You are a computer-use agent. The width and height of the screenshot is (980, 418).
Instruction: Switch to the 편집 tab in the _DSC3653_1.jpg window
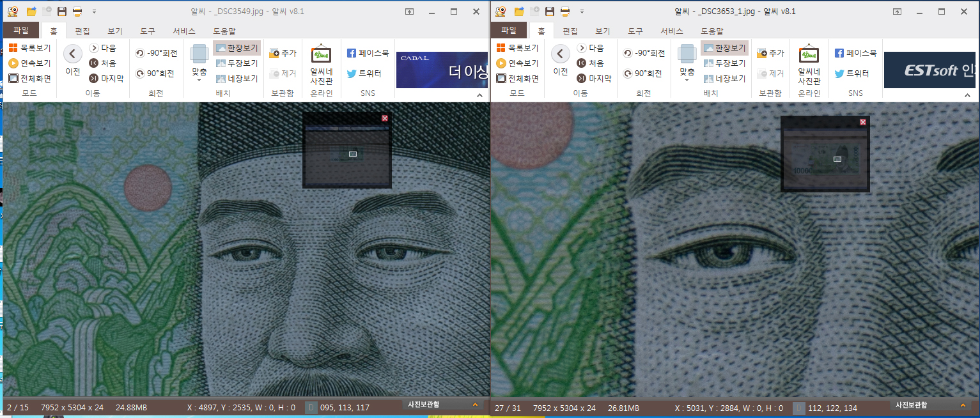pyautogui.click(x=570, y=31)
